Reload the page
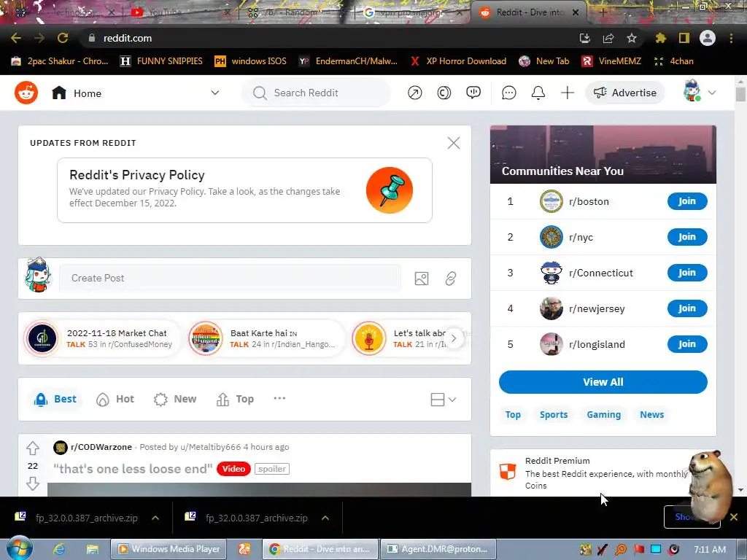This screenshot has height=560, width=747. [x=63, y=38]
